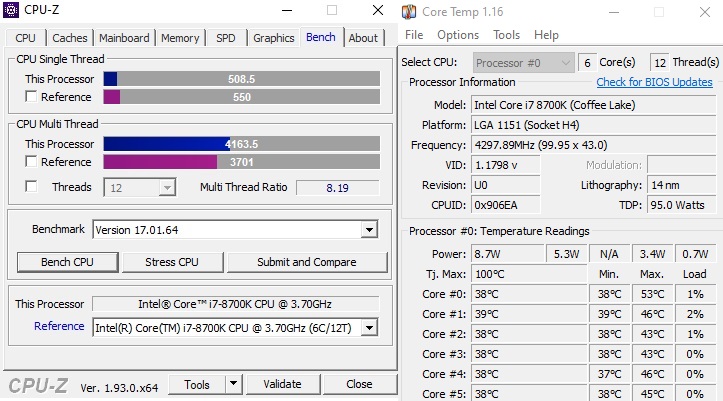Click the single thread reference 550 bar
This screenshot has width=723, height=401.
point(242,97)
